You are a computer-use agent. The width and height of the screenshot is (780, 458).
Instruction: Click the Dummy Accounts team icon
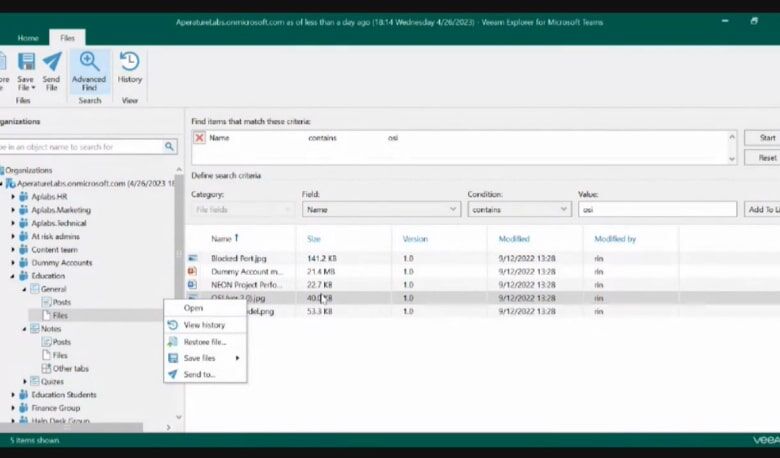23,263
